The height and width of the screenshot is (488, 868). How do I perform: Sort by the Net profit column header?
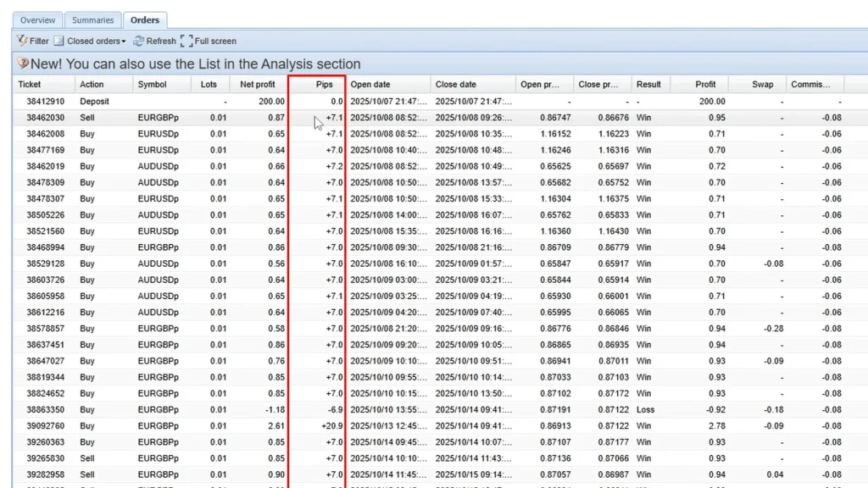[258, 85]
